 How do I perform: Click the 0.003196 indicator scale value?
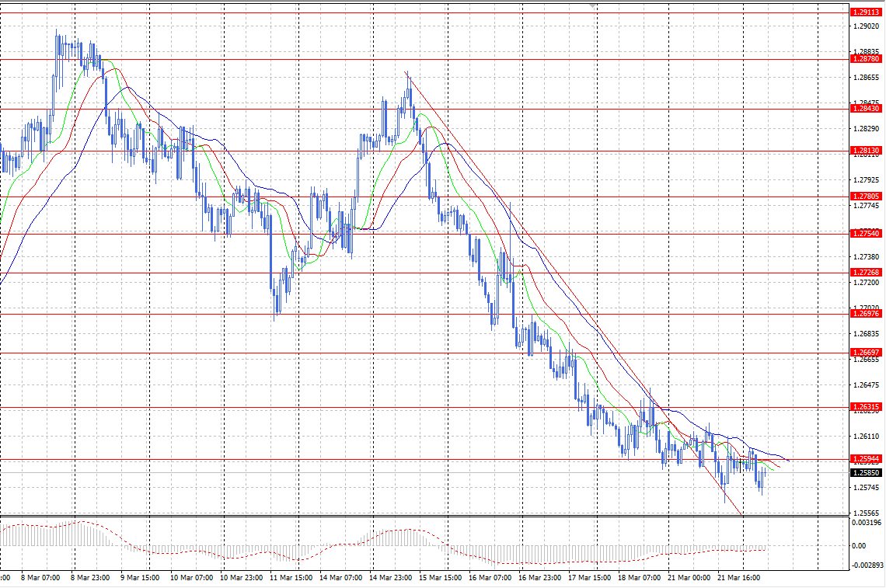tap(867, 523)
